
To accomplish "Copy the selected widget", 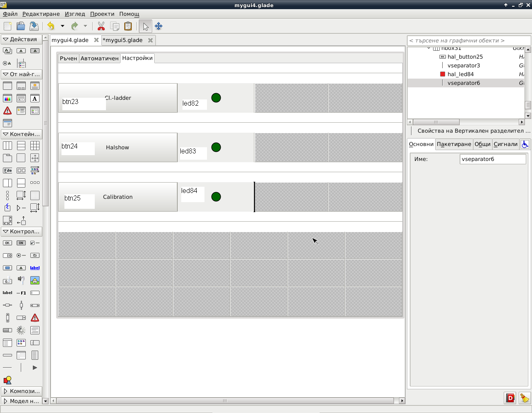I will (x=115, y=26).
